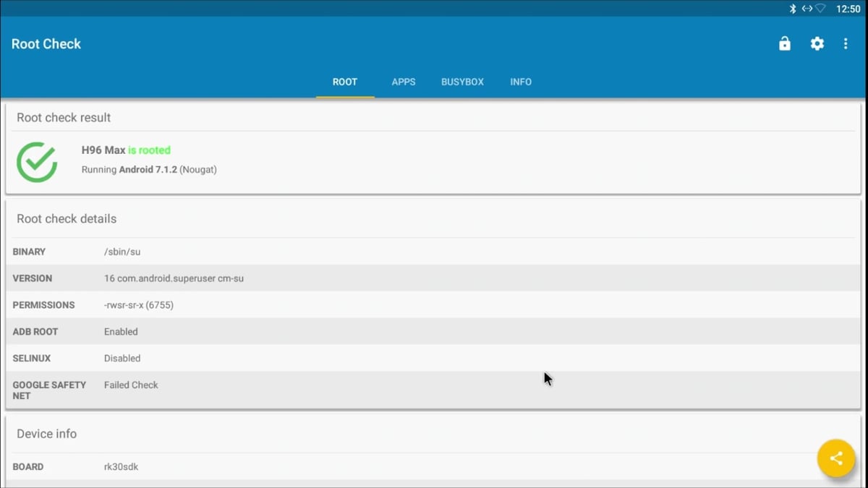The height and width of the screenshot is (488, 868).
Task: Click the Bluetooth status bar icon
Action: (x=793, y=9)
